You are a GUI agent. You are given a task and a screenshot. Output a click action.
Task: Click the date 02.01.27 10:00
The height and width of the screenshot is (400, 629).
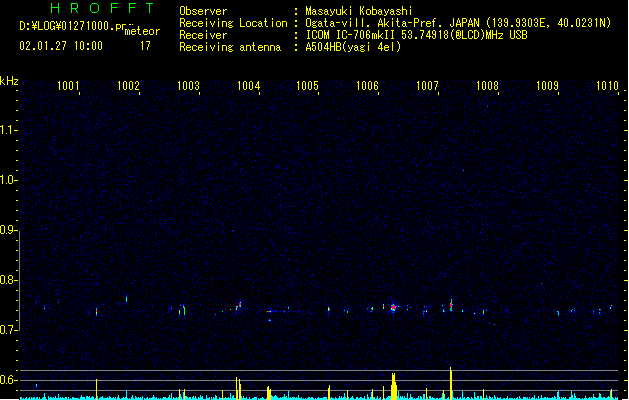point(61,46)
